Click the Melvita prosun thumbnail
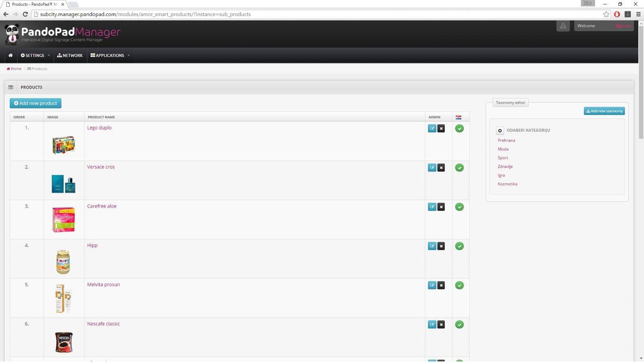The image size is (644, 362). pyautogui.click(x=63, y=298)
